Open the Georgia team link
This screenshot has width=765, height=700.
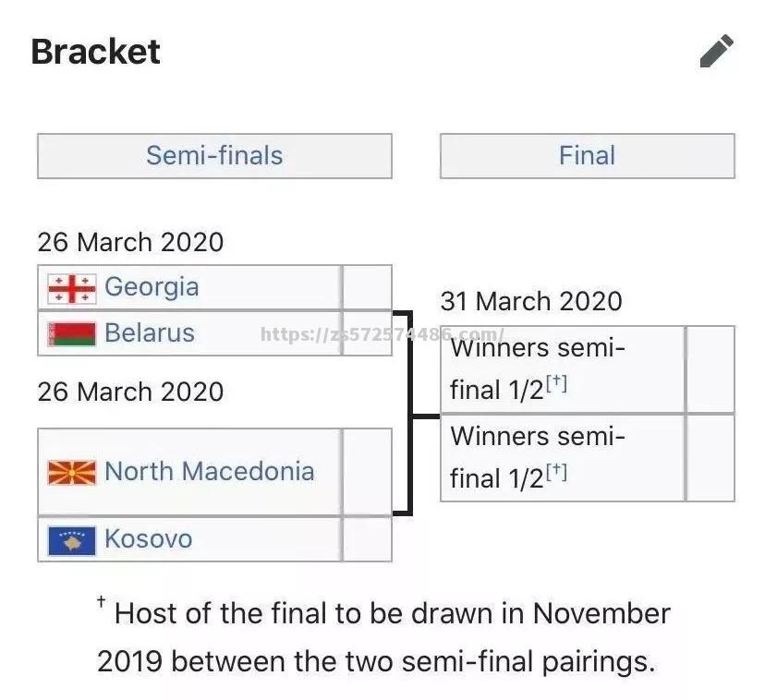tap(152, 287)
